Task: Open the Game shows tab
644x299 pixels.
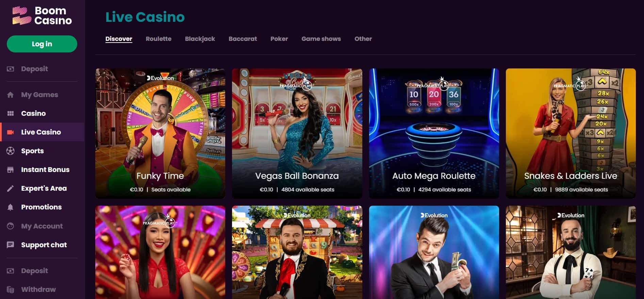Action: tap(321, 39)
